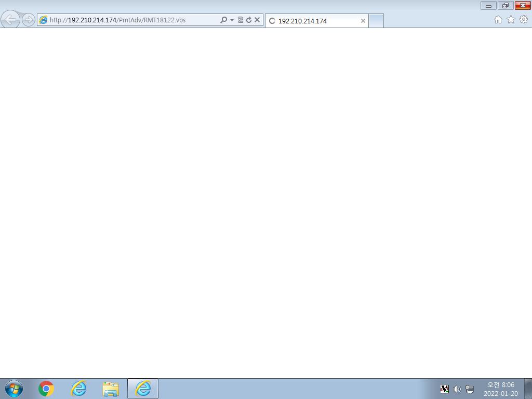
Task: Close the Internet Explorer window
Action: click(523, 5)
